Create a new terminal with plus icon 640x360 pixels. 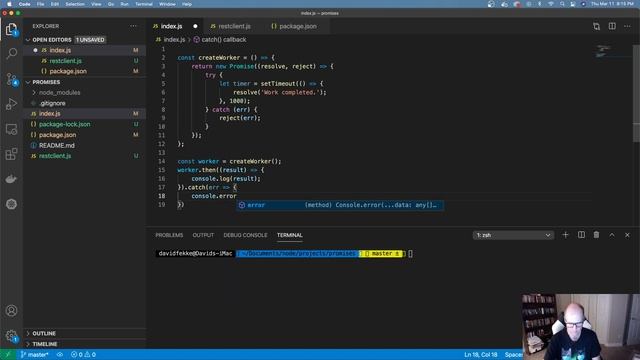[565, 235]
